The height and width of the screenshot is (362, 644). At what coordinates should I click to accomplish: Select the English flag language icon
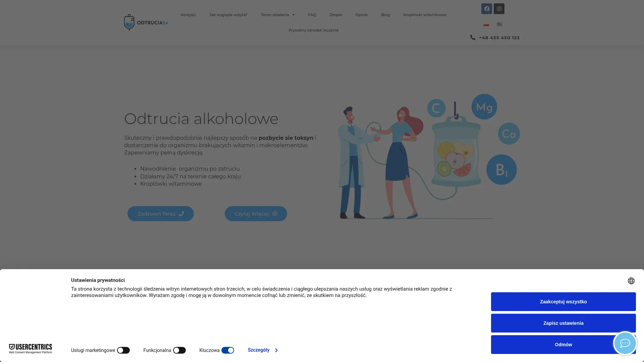point(499,24)
